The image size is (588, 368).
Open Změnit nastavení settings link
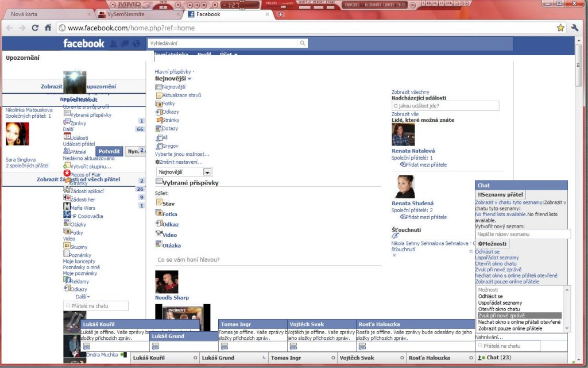point(179,162)
